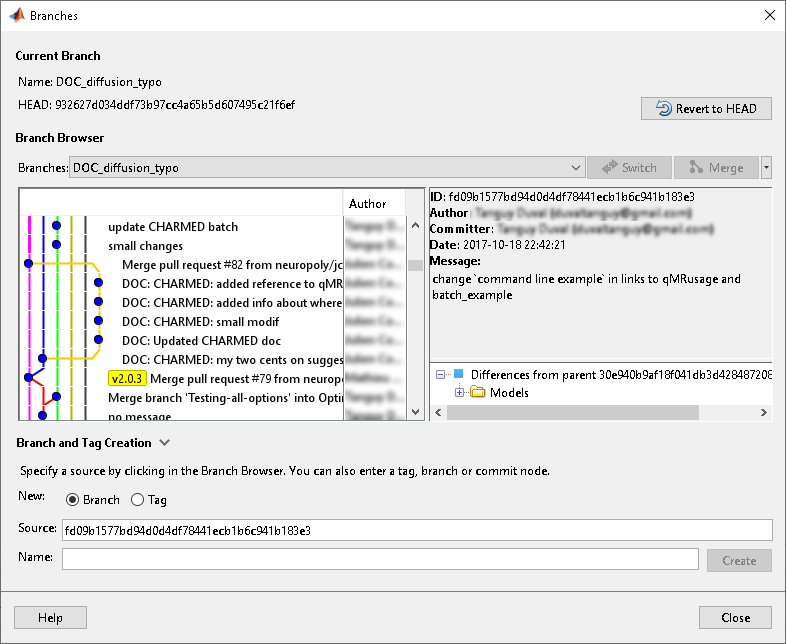Click the Merge branch button
The height and width of the screenshot is (644, 786).
pos(715,168)
